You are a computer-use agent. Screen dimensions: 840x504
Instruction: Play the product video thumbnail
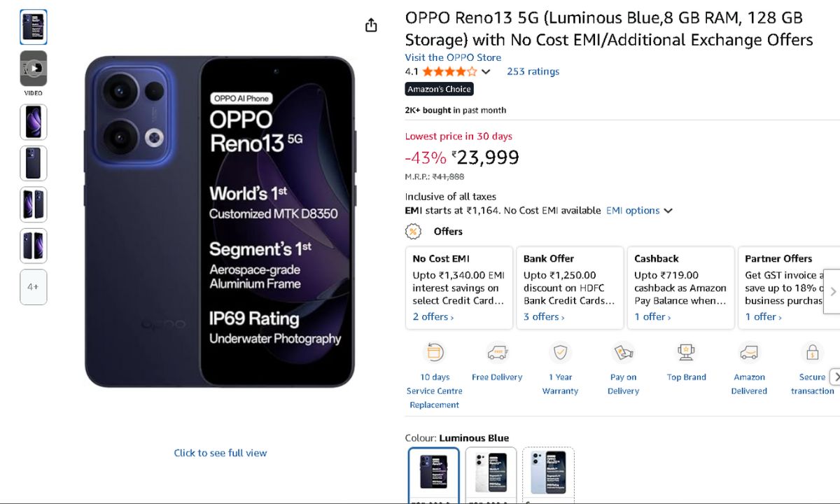(x=34, y=69)
